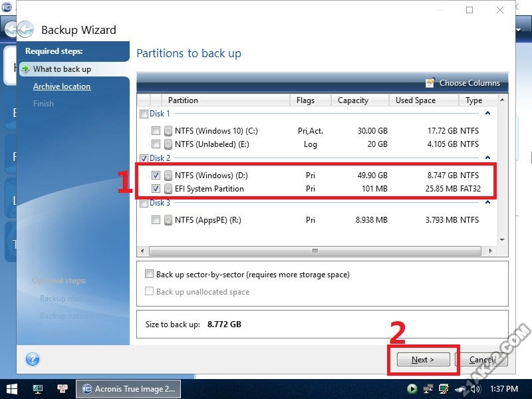
Task: Check the NTFS (AppsPE) (R:) partition
Action: click(156, 219)
